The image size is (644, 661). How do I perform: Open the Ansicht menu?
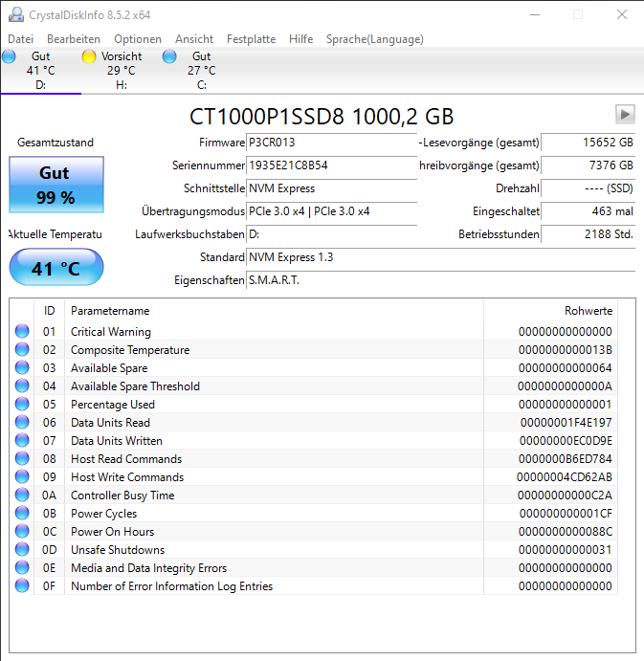194,39
